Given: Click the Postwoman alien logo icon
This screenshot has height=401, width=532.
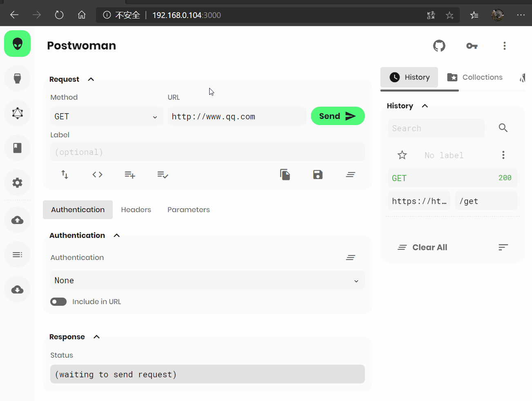Looking at the screenshot, I should (17, 44).
